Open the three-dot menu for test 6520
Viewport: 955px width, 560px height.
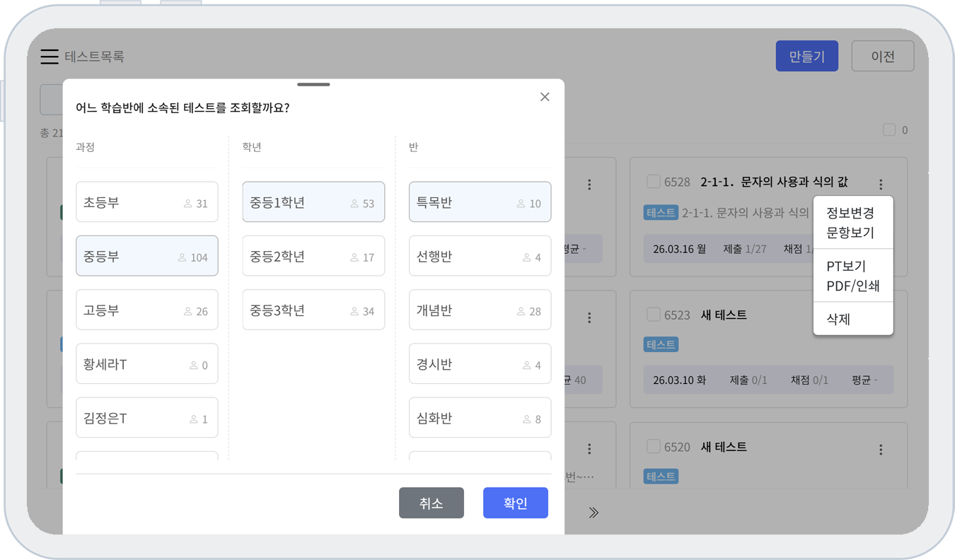881,450
